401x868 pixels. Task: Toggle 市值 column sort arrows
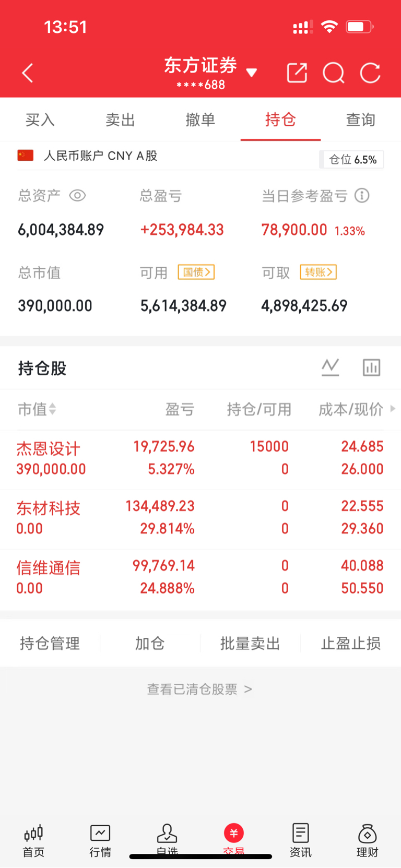52,409
